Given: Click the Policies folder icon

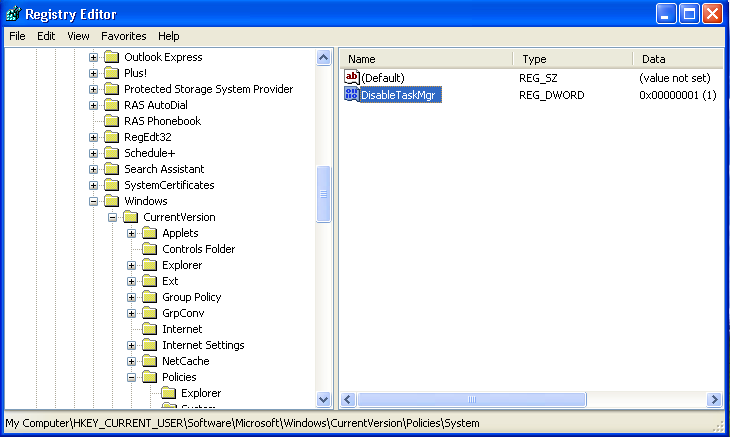Looking at the screenshot, I should coord(149,377).
